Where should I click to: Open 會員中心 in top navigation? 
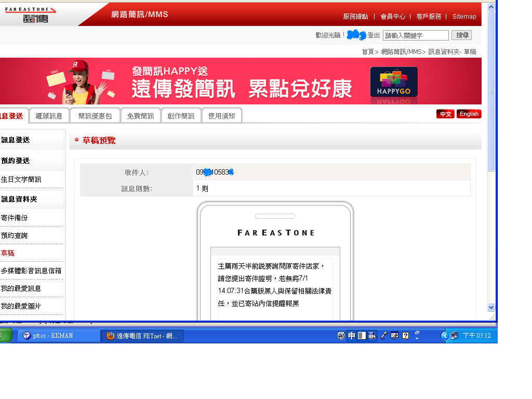(x=393, y=16)
